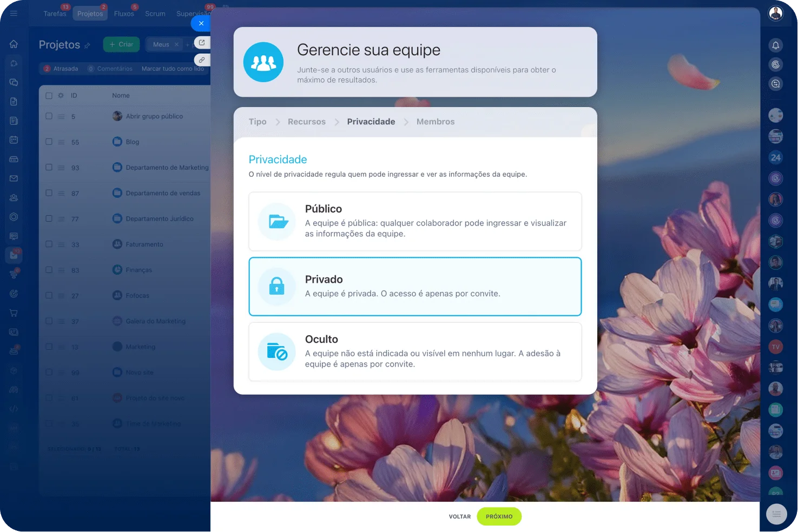The width and height of the screenshot is (798, 532).
Task: Select the Oculto privacy option
Action: (x=414, y=351)
